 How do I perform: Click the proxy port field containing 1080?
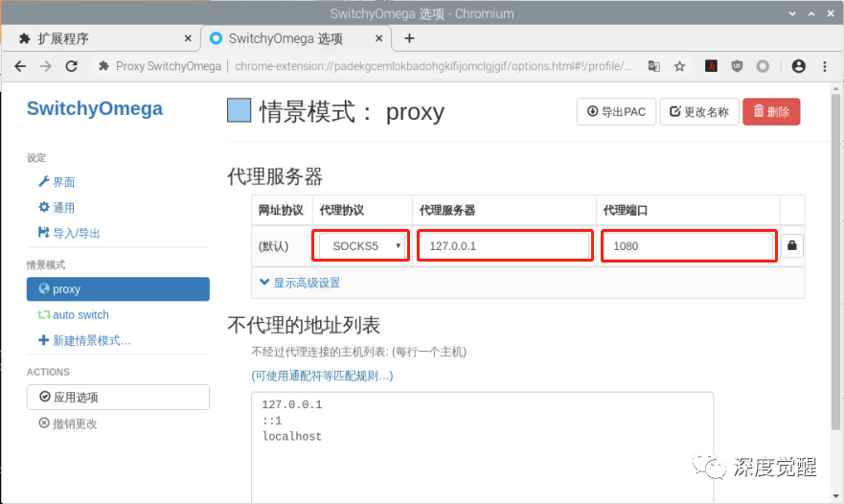coord(689,246)
